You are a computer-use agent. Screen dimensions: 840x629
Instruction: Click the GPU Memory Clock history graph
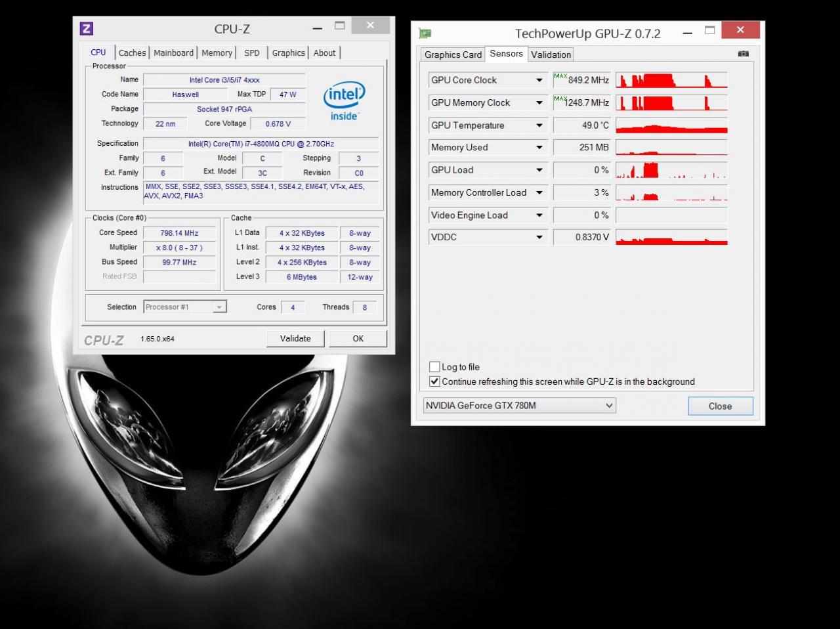coord(671,102)
